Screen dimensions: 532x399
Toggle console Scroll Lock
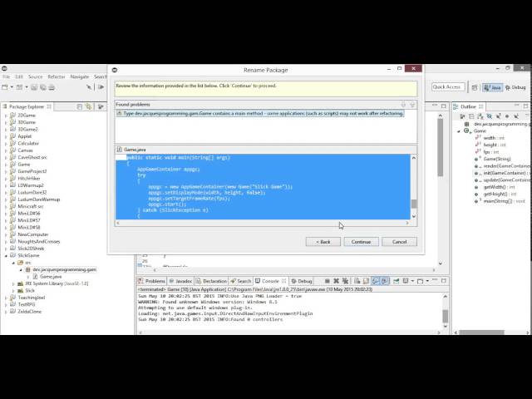click(366, 281)
